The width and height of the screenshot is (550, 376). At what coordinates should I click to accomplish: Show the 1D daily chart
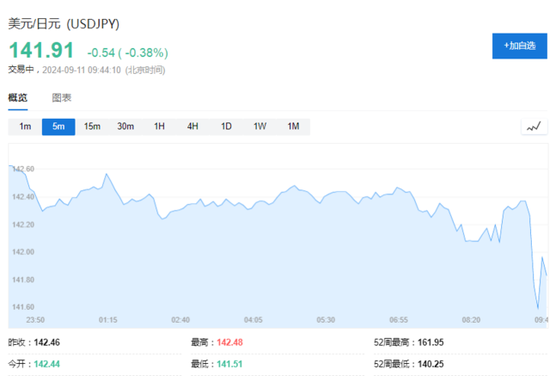pos(226,127)
